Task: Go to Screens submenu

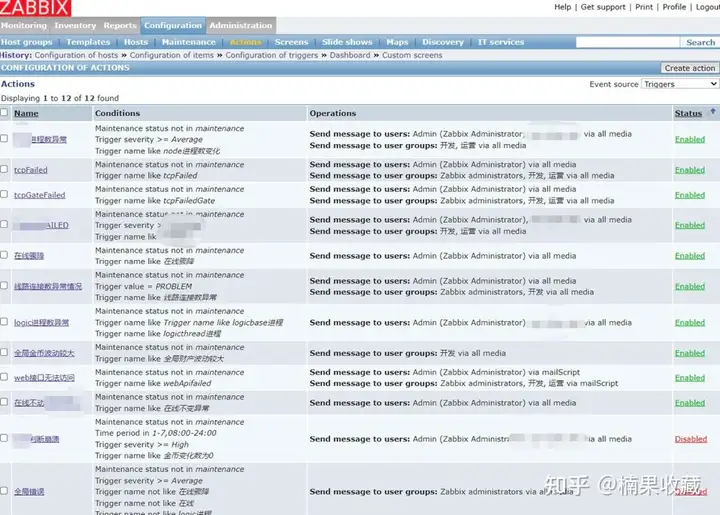Action: 292,42
